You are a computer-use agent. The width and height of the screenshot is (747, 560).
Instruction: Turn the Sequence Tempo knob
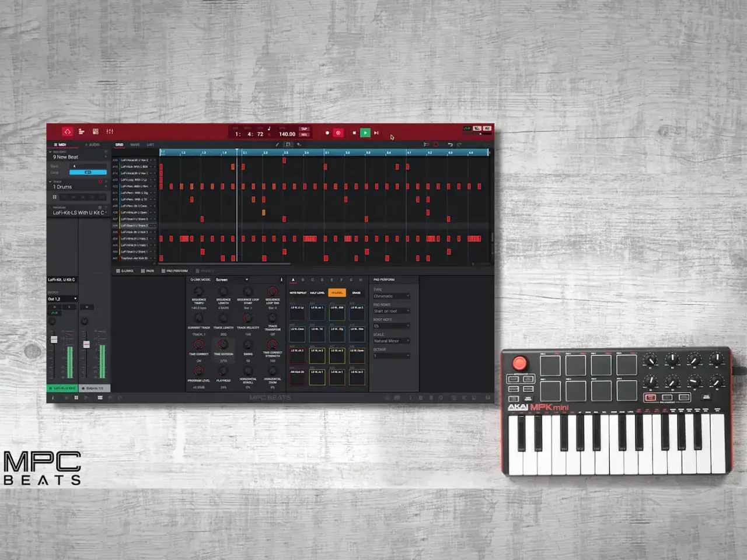(x=198, y=292)
